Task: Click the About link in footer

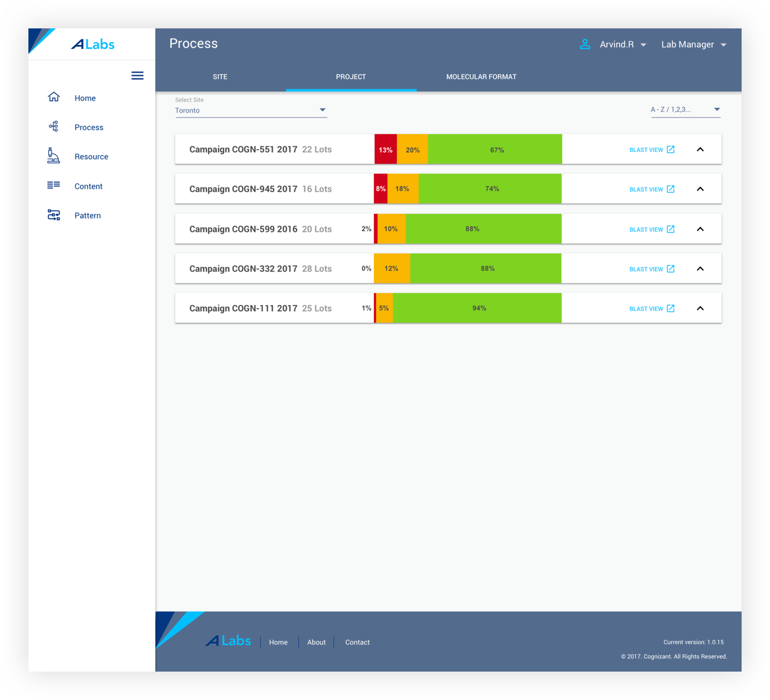Action: [316, 642]
